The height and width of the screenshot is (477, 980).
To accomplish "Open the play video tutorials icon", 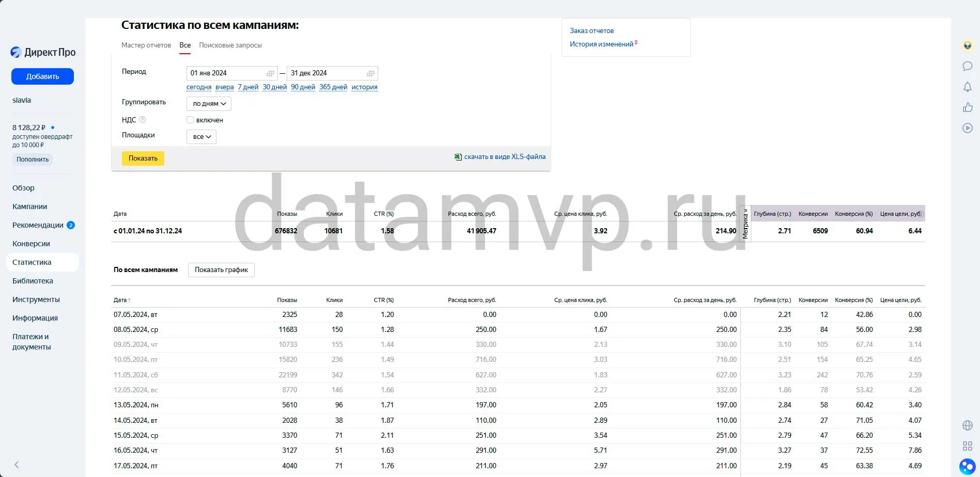I will coord(967,128).
